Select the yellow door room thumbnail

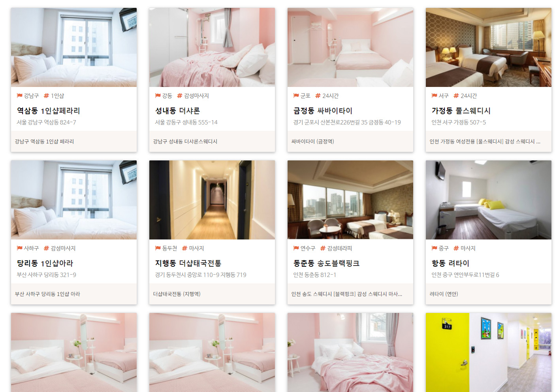pos(489,352)
